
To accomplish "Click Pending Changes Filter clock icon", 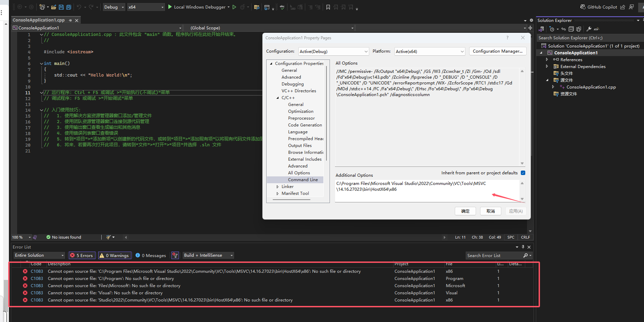I will pos(552,29).
